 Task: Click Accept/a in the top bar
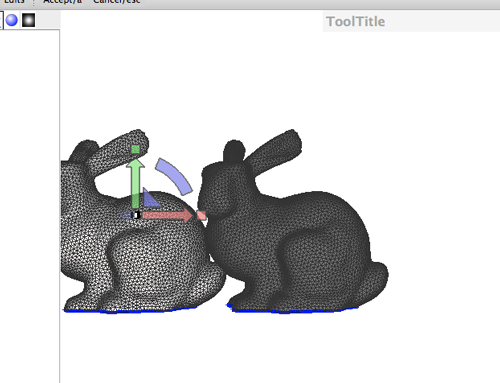[63, 2]
